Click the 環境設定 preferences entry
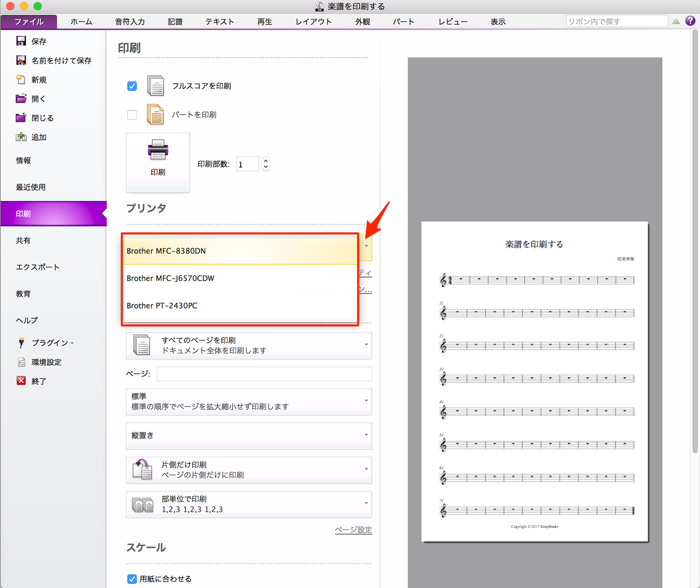Image resolution: width=700 pixels, height=588 pixels. pyautogui.click(x=47, y=362)
